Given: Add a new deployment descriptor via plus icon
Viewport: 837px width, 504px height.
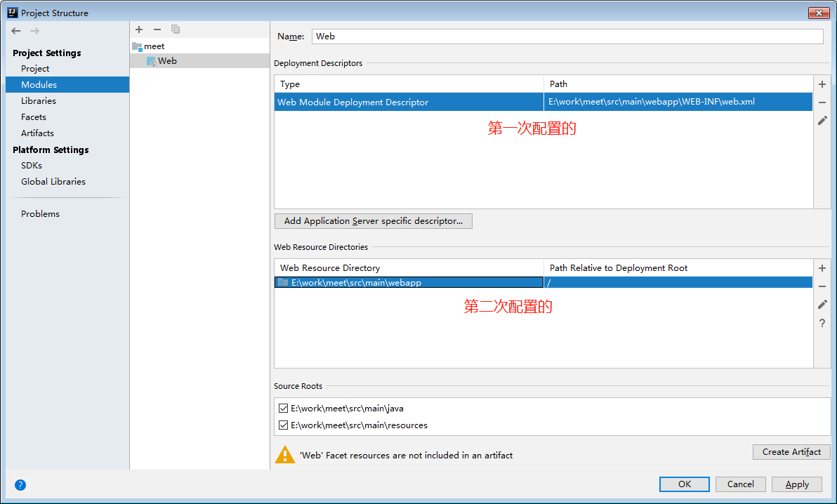Looking at the screenshot, I should [822, 84].
